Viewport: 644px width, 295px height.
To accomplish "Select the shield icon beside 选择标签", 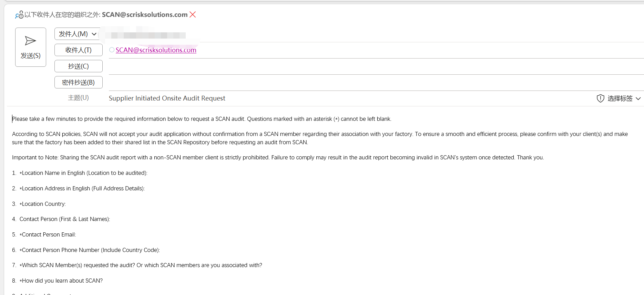I will pos(600,98).
